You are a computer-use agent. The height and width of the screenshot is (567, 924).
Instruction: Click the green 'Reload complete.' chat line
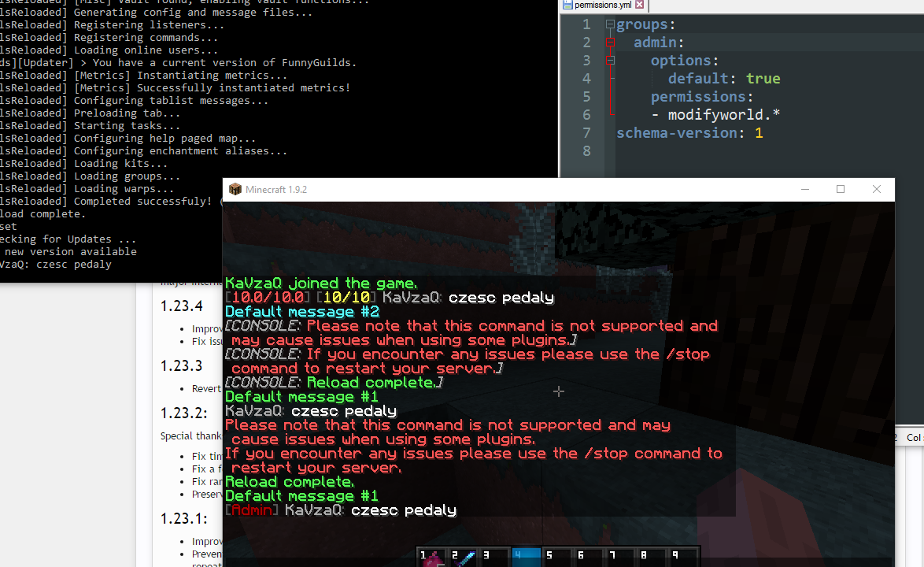pyautogui.click(x=290, y=482)
